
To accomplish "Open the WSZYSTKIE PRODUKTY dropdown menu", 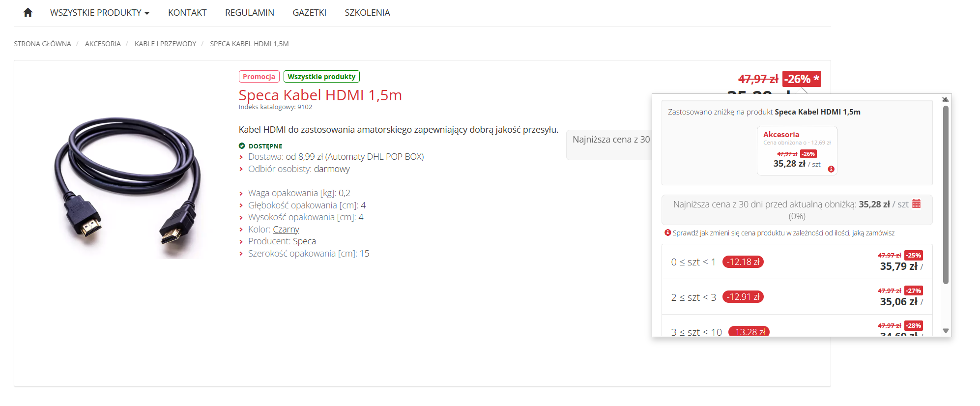I will (x=99, y=13).
